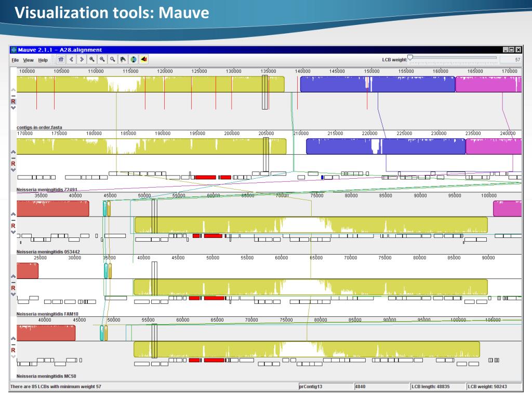This screenshot has width=532, height=399.
Task: Click the prContig13 status bar entry
Action: coord(326,387)
